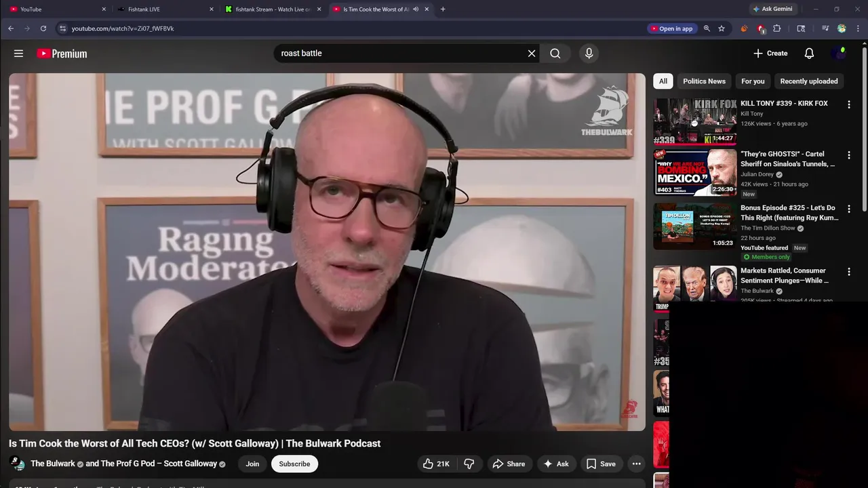Click the roast battle search field
The width and height of the screenshot is (868, 488).
coord(400,54)
